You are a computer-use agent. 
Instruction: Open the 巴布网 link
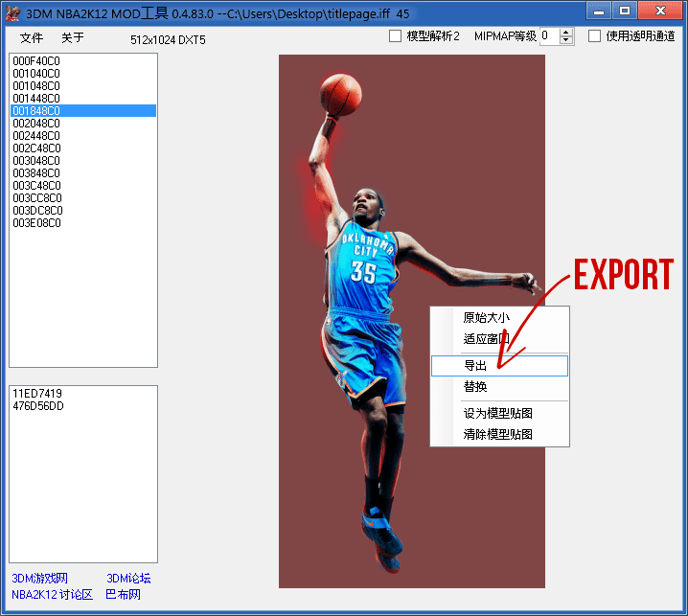coord(123,595)
